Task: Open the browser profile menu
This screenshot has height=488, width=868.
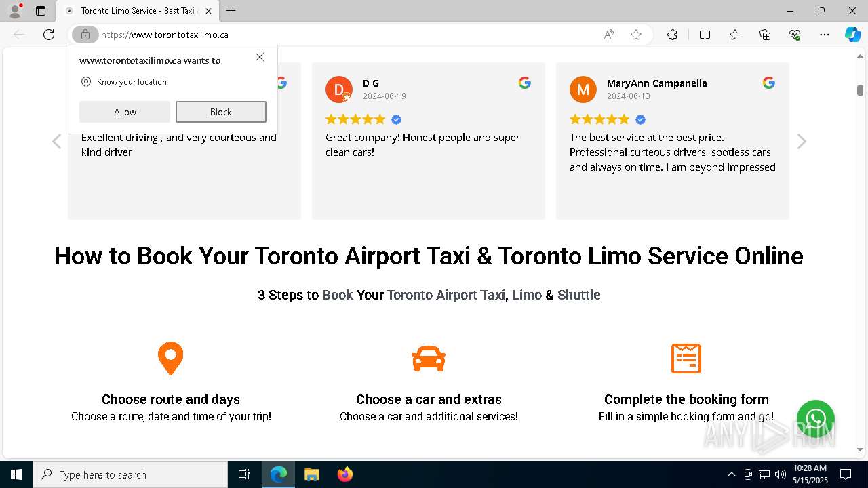Action: (x=15, y=11)
